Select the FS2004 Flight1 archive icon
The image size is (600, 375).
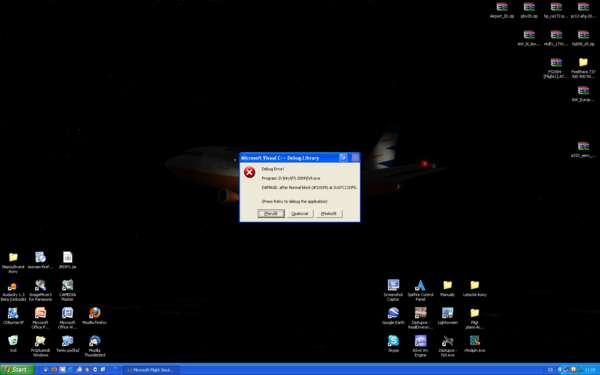coord(556,68)
